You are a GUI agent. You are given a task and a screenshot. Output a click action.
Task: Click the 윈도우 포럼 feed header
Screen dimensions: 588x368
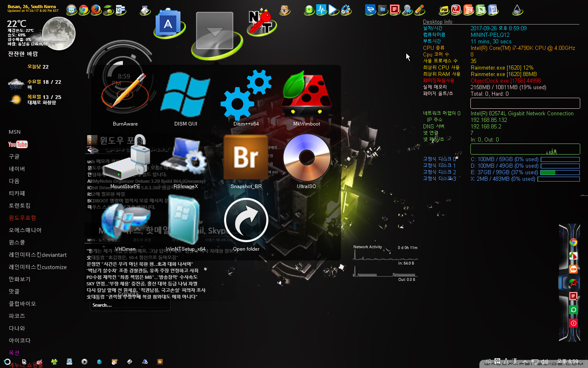pyautogui.click(x=115, y=140)
